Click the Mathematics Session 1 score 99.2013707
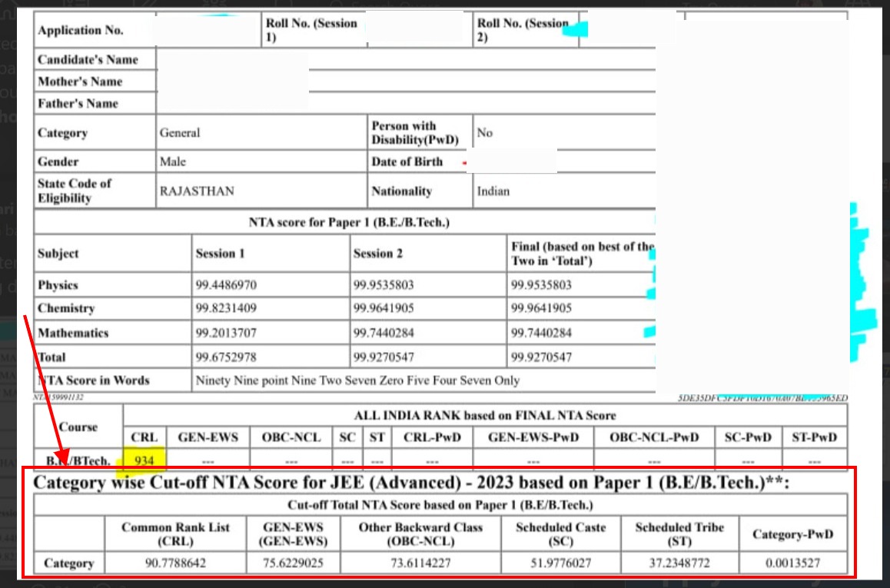 click(x=226, y=333)
